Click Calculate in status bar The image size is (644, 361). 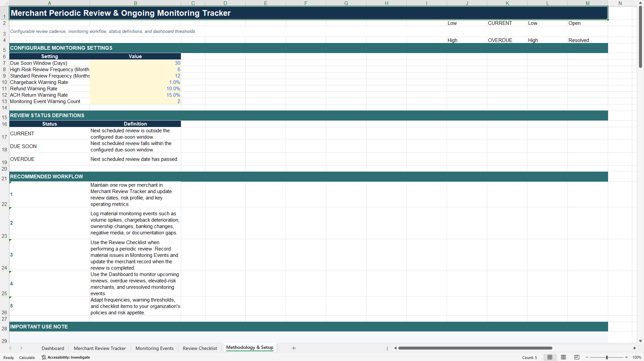27,358
